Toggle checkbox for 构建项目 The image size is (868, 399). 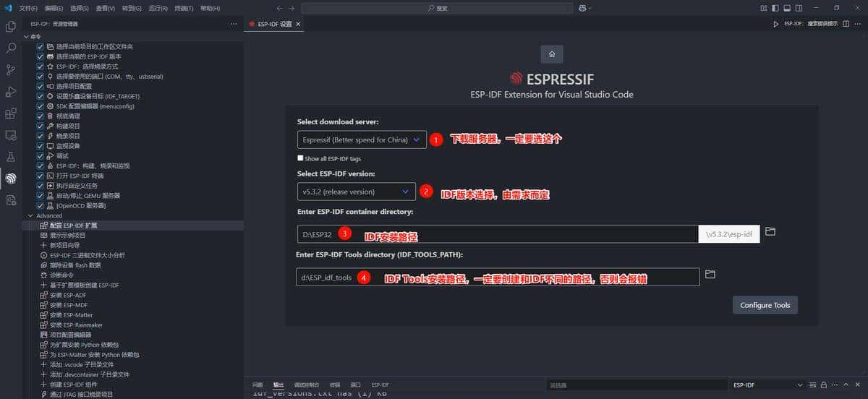pyautogui.click(x=41, y=126)
